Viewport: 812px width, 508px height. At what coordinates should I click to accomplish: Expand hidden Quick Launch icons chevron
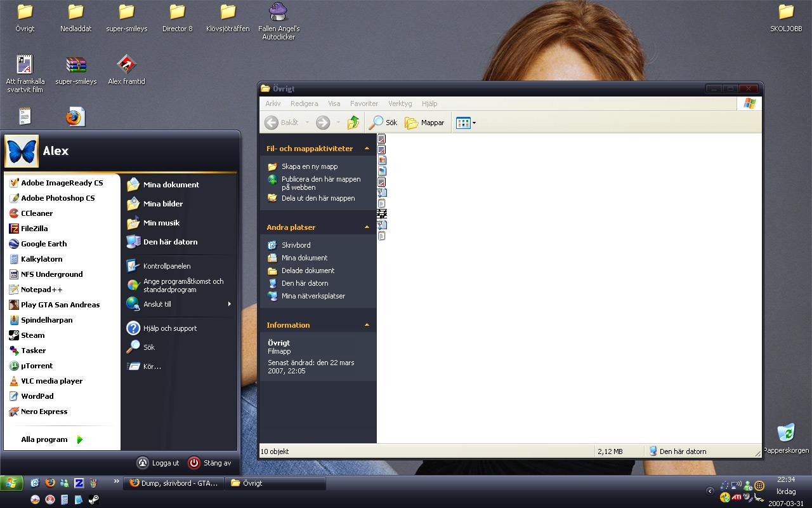(x=116, y=481)
